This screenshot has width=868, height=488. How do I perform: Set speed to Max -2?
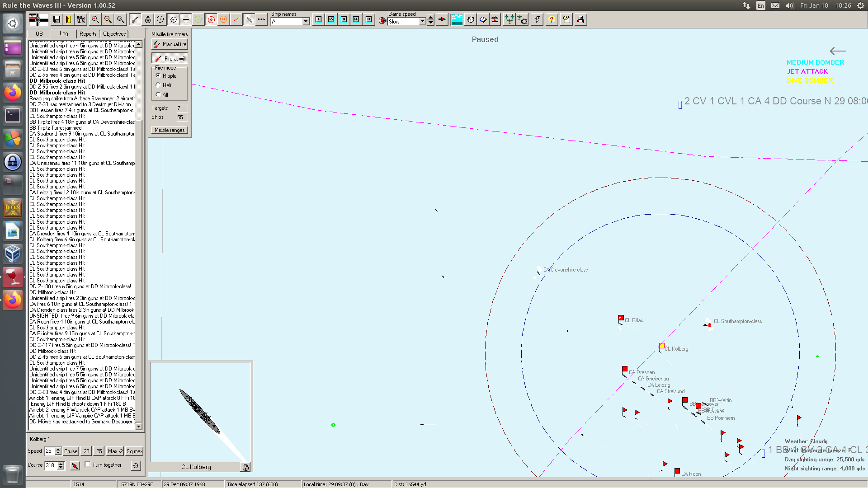(x=115, y=451)
